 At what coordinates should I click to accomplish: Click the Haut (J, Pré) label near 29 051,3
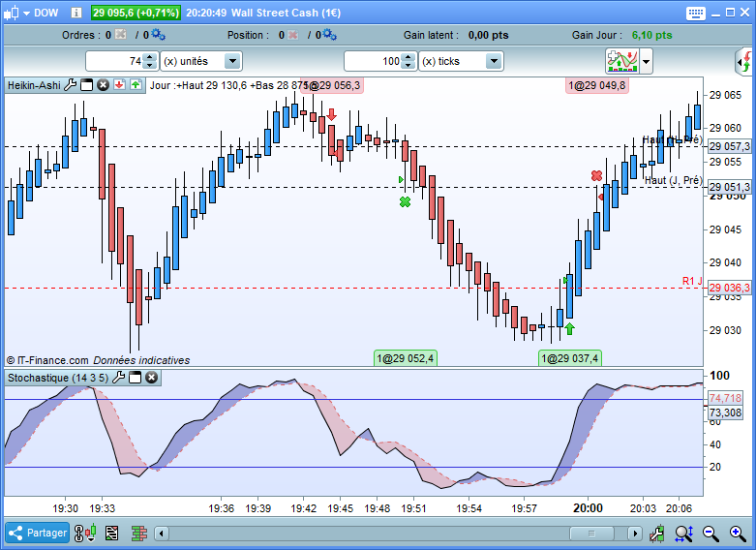click(673, 180)
